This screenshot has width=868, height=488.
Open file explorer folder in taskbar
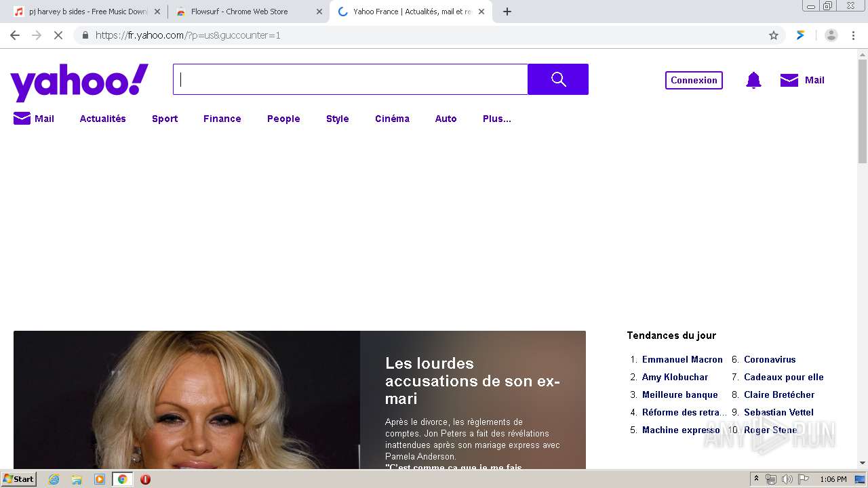pos(77,479)
